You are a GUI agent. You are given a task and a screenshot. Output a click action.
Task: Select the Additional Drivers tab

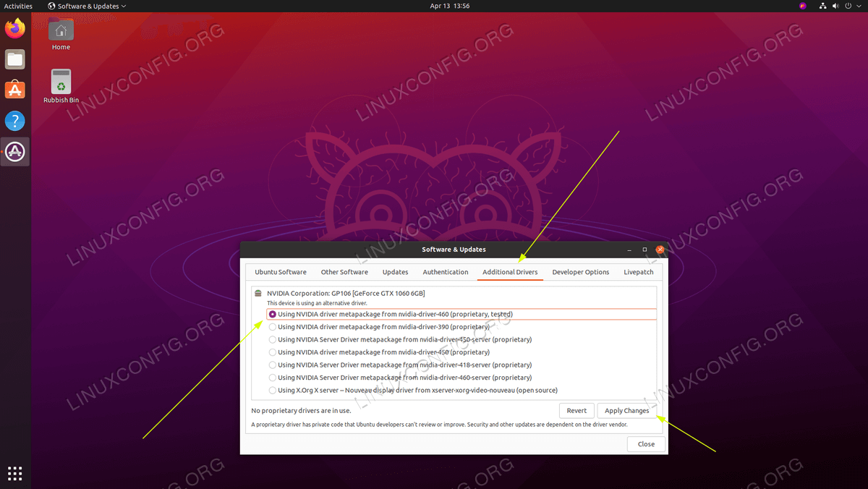tap(510, 272)
